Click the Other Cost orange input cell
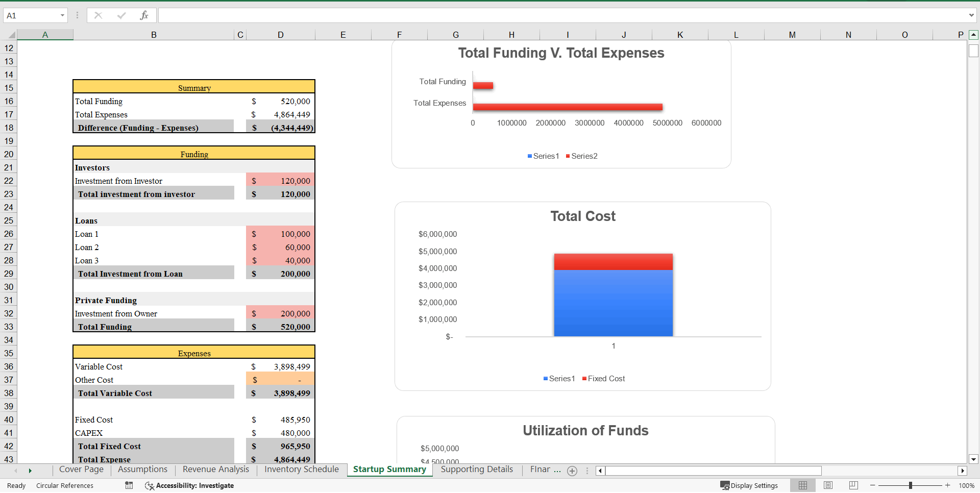The width and height of the screenshot is (980, 493). (x=280, y=380)
